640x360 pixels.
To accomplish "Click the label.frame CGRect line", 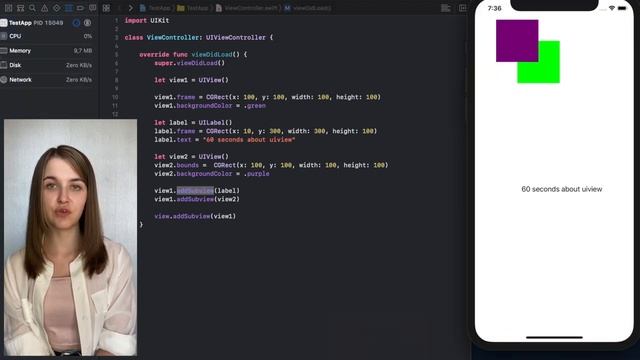I will pyautogui.click(x=266, y=131).
